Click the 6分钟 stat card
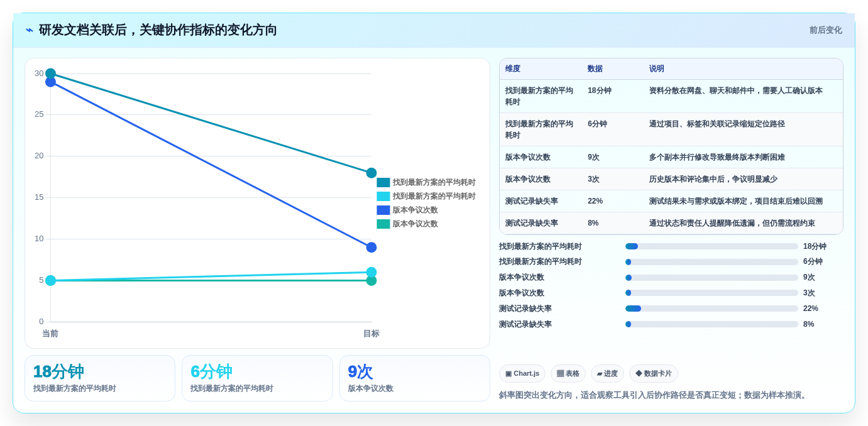The height and width of the screenshot is (426, 868). (257, 378)
